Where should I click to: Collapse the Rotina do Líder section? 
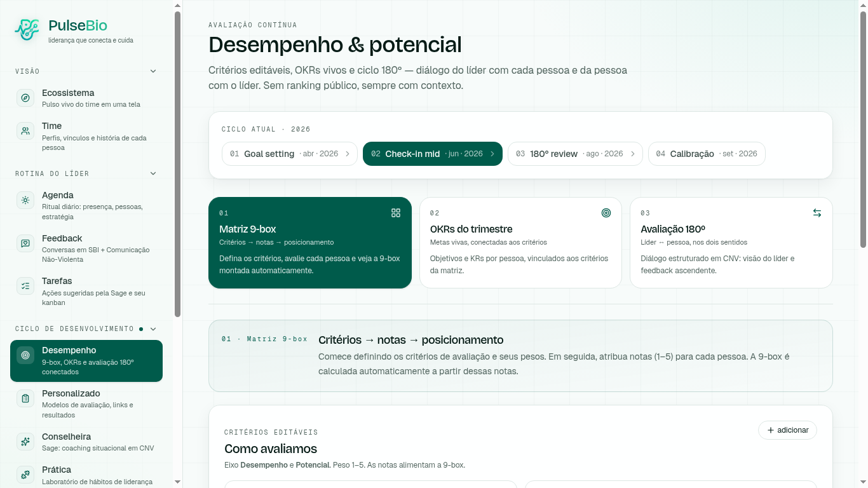pos(153,173)
